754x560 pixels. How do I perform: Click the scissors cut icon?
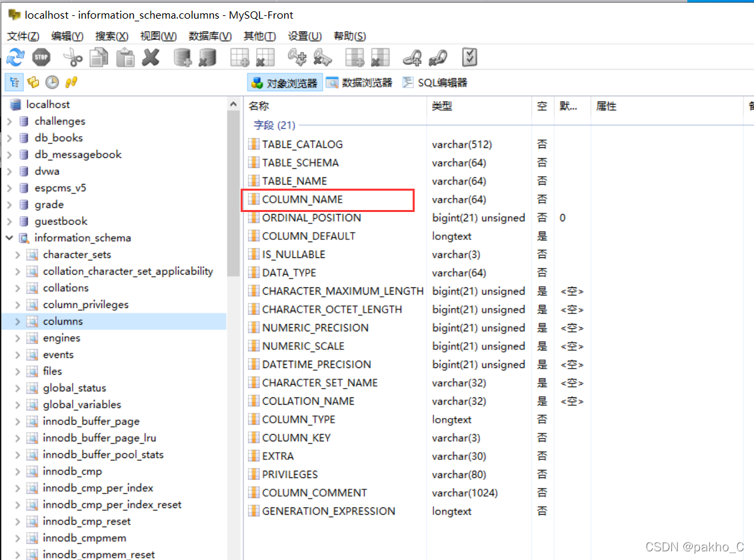(73, 58)
